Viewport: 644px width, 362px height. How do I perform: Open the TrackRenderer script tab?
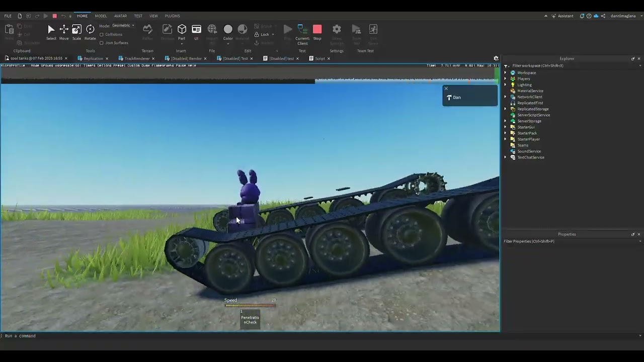(136, 59)
